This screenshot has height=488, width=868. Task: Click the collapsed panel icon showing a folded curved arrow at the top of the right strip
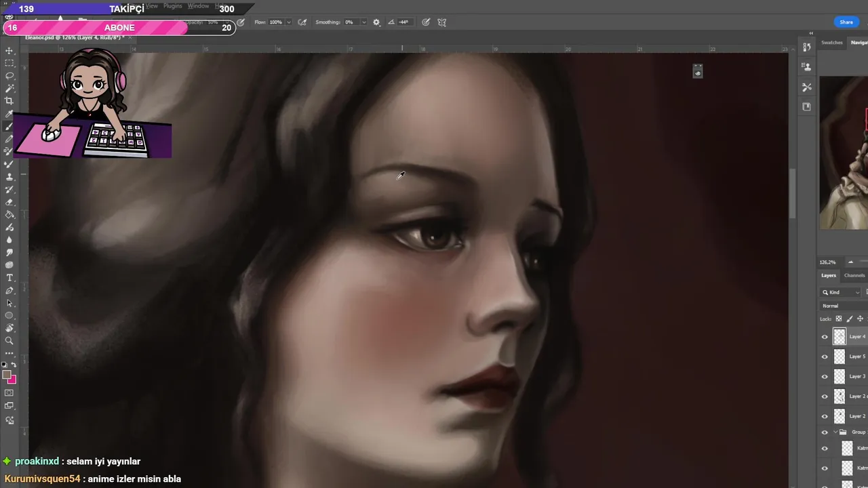coord(806,47)
